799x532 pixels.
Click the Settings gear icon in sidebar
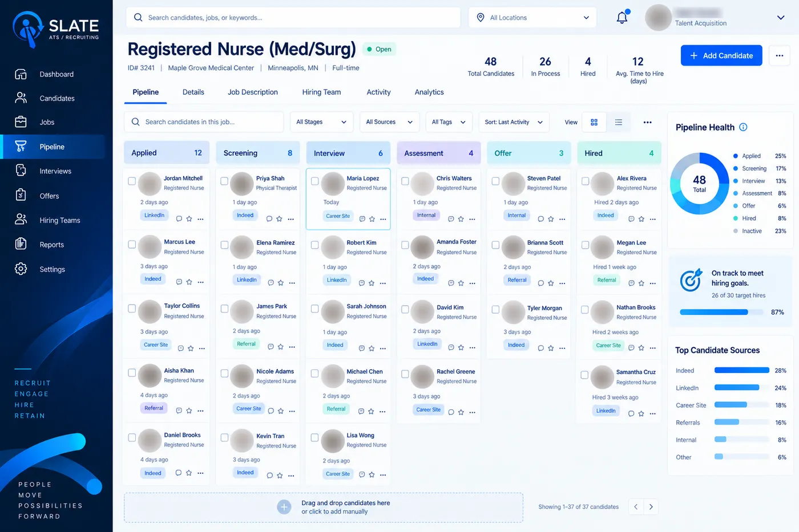21,269
